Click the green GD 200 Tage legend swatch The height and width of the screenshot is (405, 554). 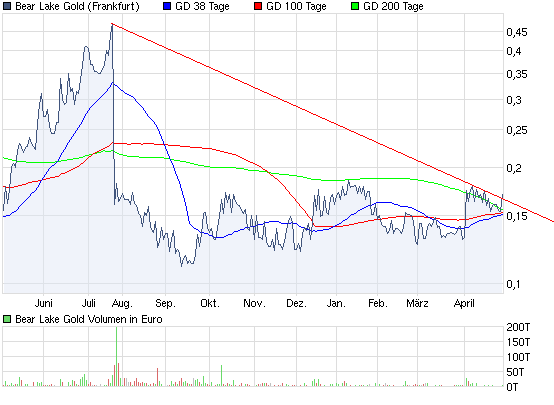[x=355, y=6]
